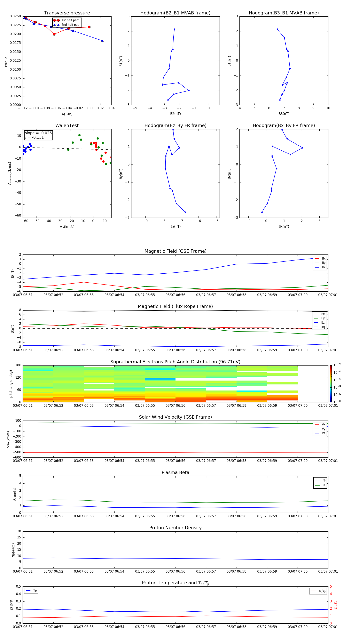The width and height of the screenshot is (351, 644).
Task: Select the '2nd half path' legend entry
Action: 67,25
